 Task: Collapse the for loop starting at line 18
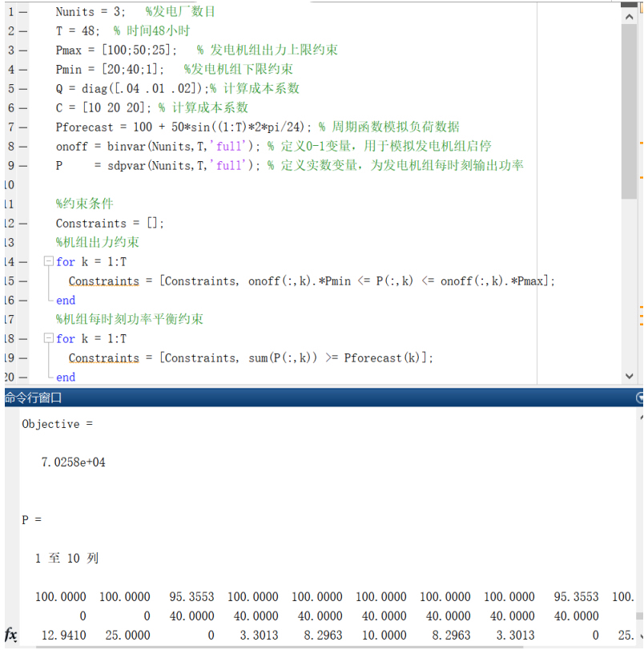tap(48, 338)
